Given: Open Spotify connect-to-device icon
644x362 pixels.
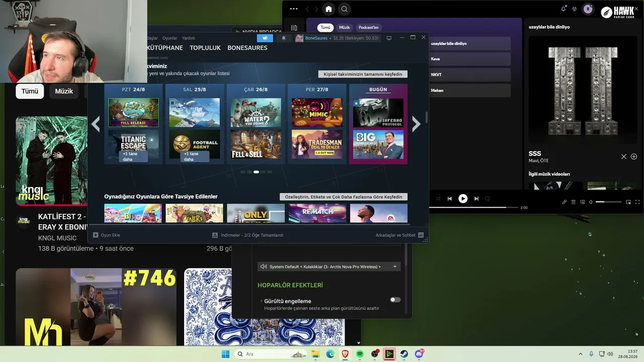Looking at the screenshot, I should click(x=583, y=202).
